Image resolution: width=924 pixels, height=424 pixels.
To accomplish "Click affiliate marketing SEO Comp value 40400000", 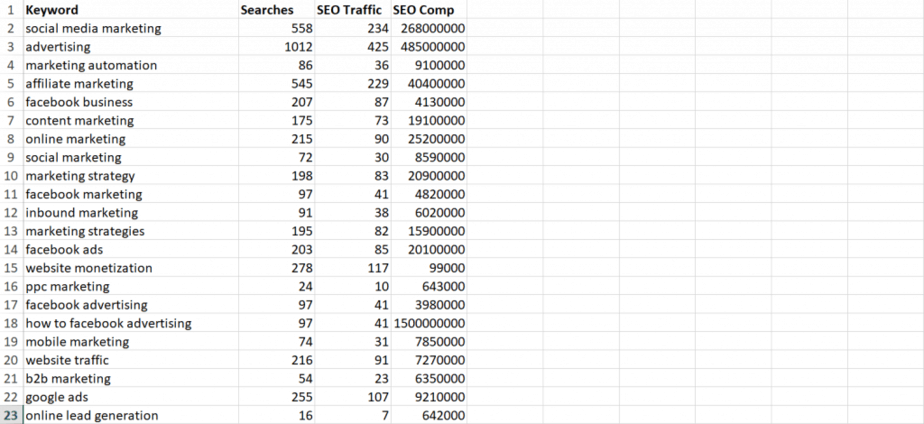I will click(432, 84).
